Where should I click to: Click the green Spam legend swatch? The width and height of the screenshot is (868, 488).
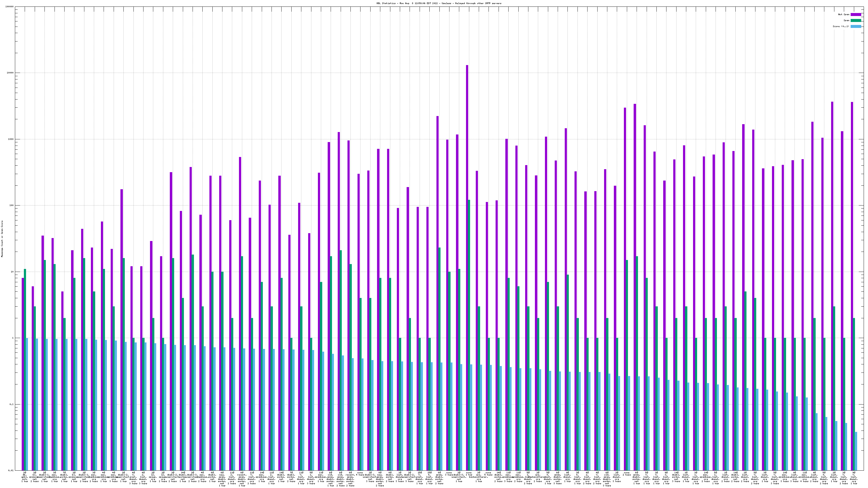(x=856, y=21)
